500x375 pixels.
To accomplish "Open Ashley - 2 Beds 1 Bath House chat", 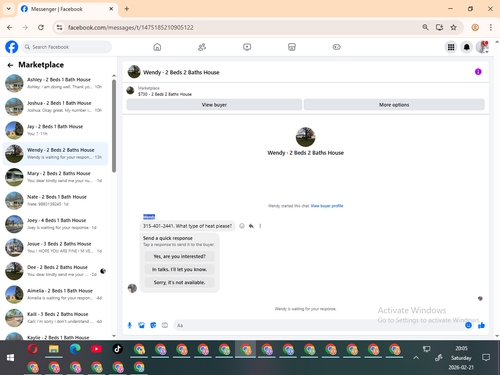I will pos(55,83).
